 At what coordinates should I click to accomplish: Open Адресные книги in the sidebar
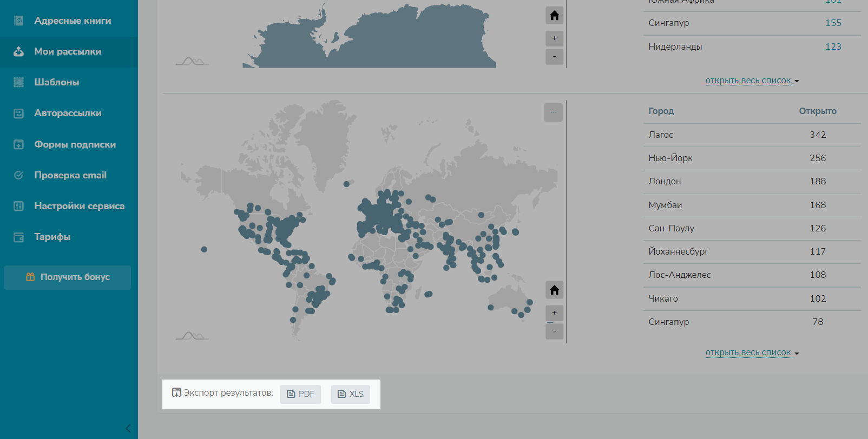[x=73, y=21]
